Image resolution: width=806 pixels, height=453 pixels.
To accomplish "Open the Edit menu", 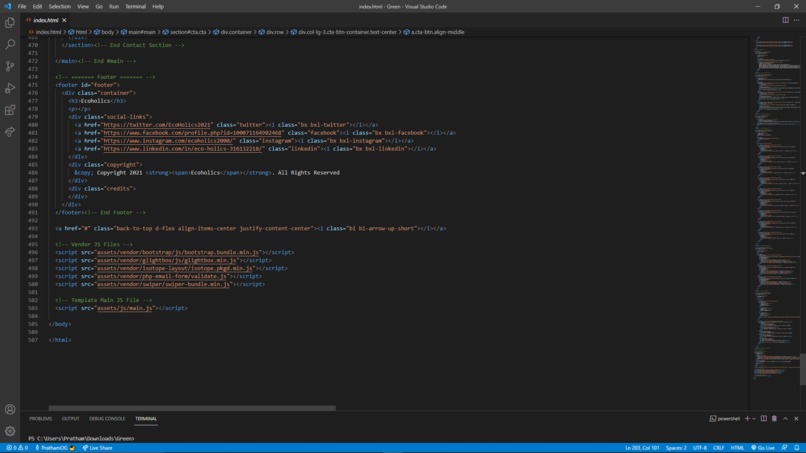I will 37,7.
